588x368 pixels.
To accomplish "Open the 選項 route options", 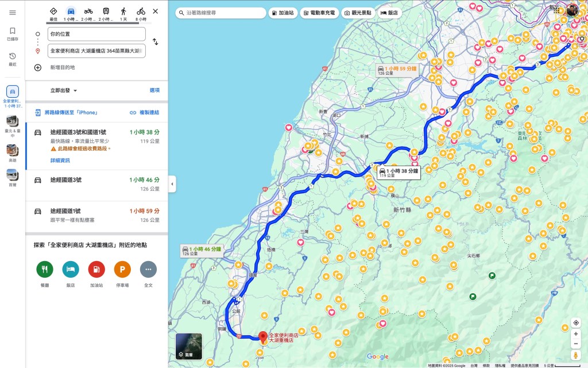I will click(154, 90).
